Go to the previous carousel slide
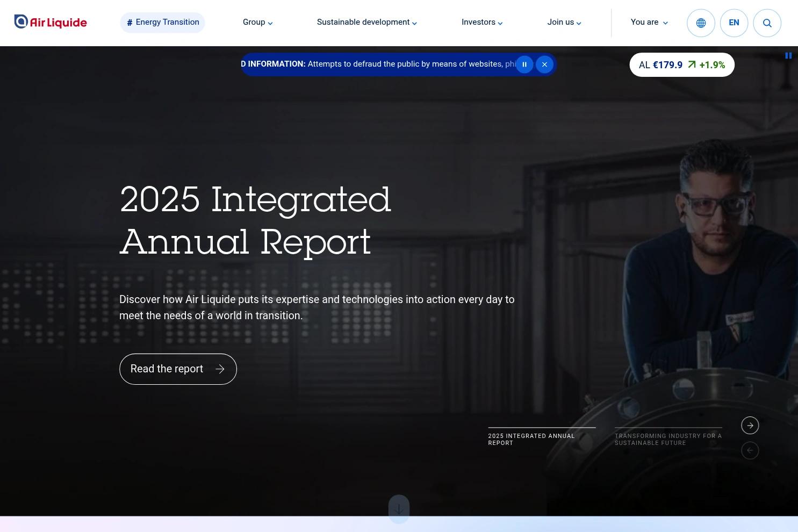This screenshot has width=798, height=532. 750,450
